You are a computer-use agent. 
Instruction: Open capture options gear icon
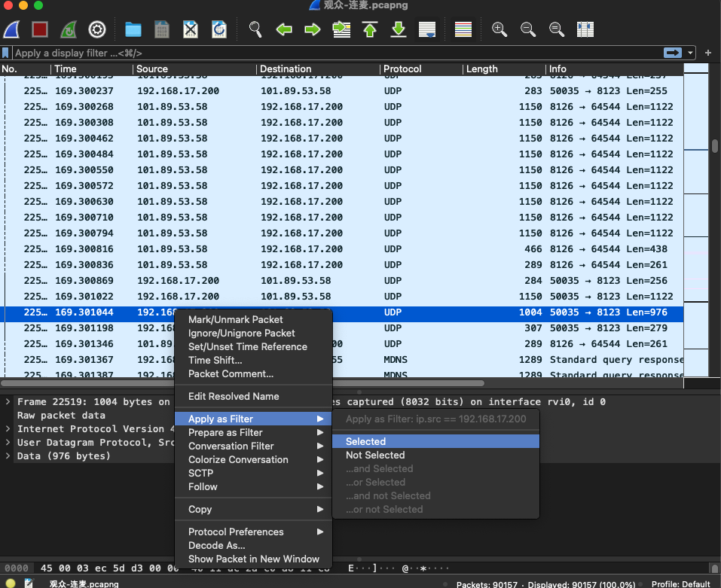point(97,29)
